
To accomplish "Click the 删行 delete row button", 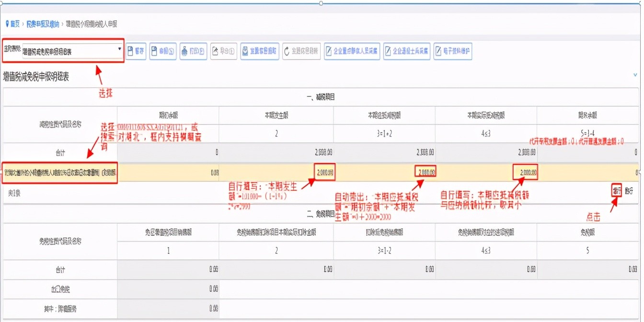I will pyautogui.click(x=629, y=191).
